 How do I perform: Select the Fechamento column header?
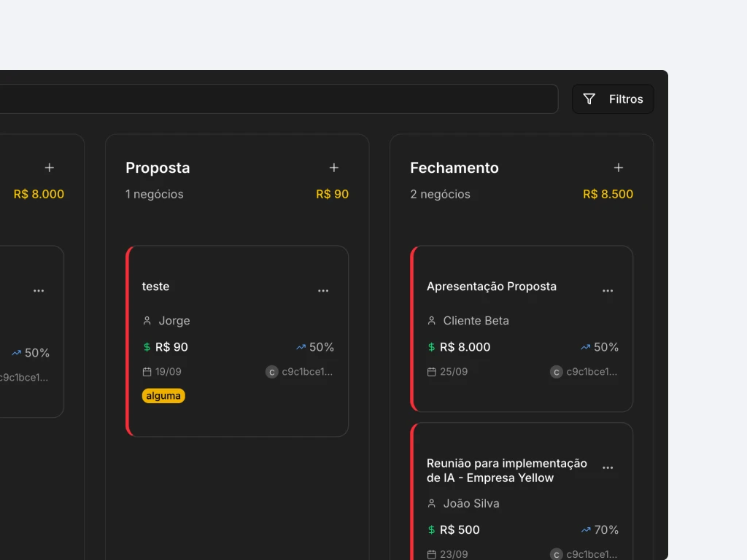pyautogui.click(x=454, y=168)
